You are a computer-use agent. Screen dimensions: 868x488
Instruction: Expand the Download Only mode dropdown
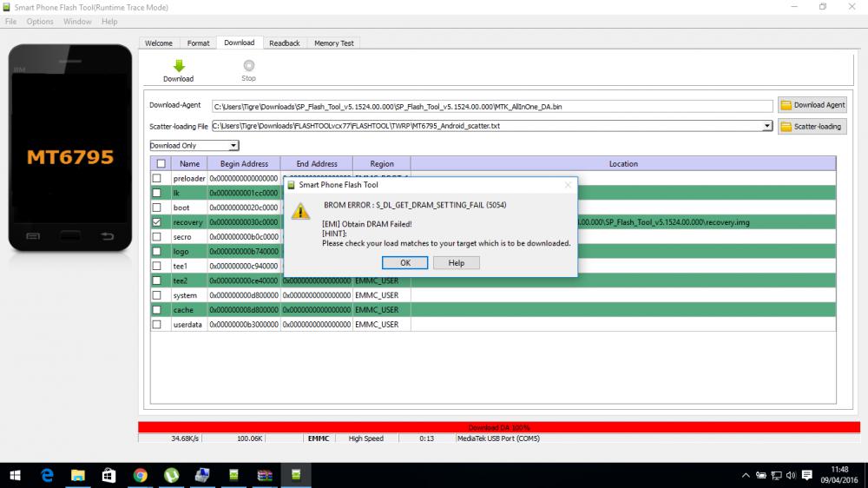tap(233, 146)
